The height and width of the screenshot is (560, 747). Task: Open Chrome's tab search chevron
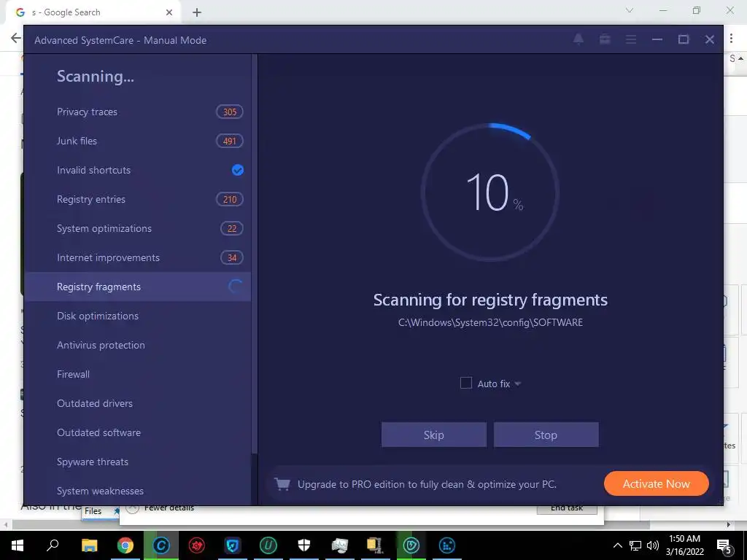tap(630, 10)
